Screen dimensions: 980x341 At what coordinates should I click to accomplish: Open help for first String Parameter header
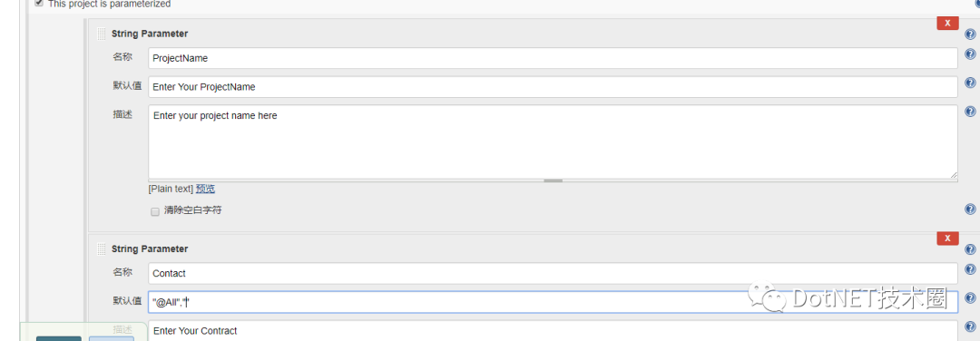(x=970, y=34)
